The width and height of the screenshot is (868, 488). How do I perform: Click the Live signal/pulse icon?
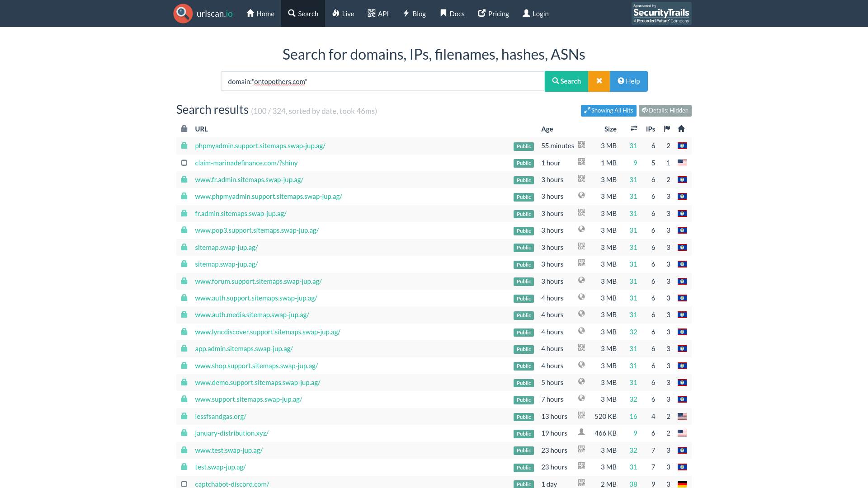coord(335,13)
